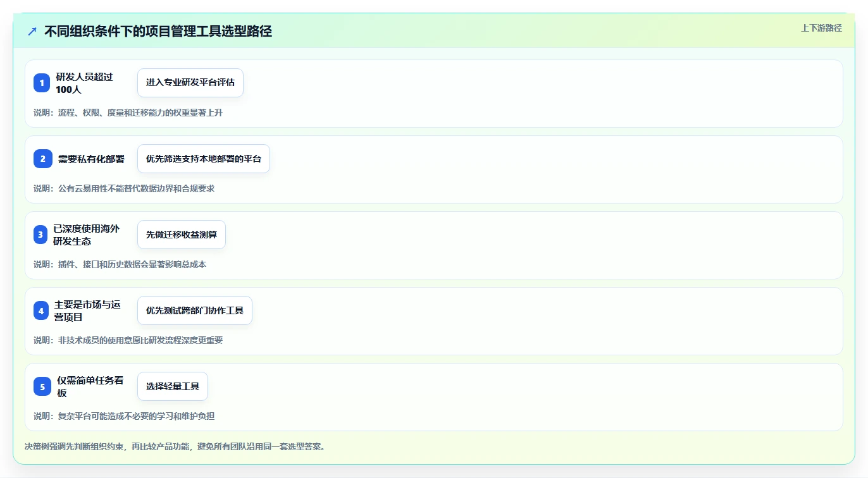Viewport: 868px width, 478px height.
Task: Click the number 5 badge
Action: 42,386
